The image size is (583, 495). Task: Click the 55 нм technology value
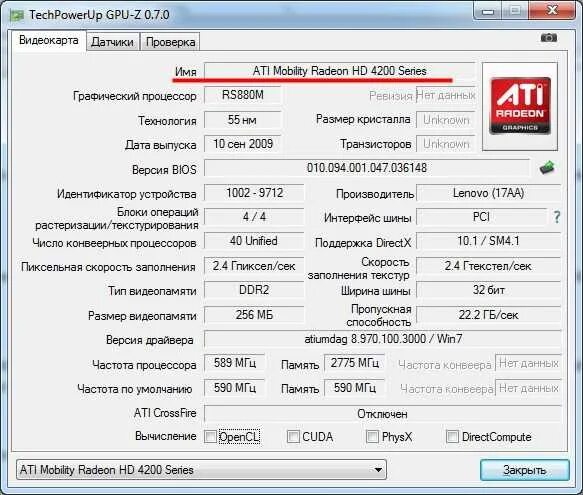pyautogui.click(x=243, y=120)
